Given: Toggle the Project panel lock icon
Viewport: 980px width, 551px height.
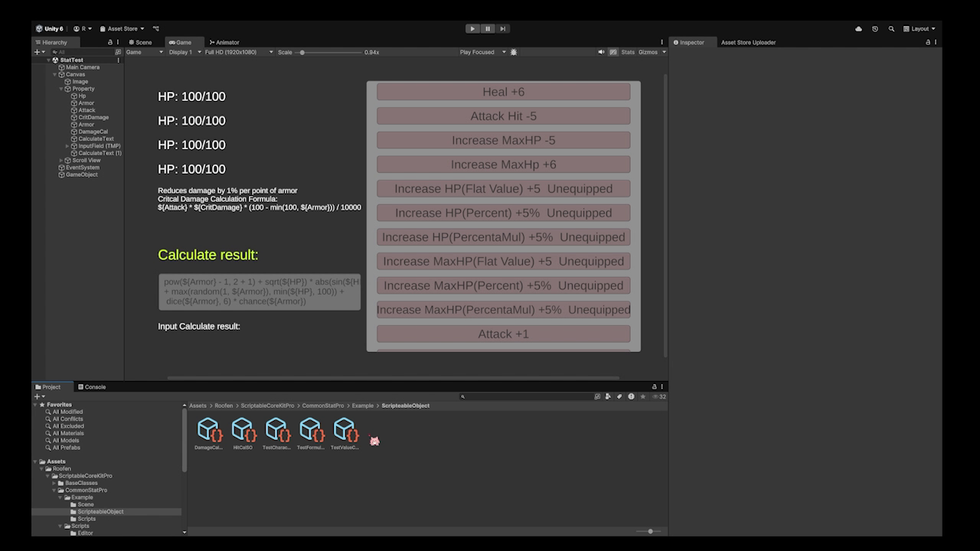Looking at the screenshot, I should pyautogui.click(x=655, y=386).
